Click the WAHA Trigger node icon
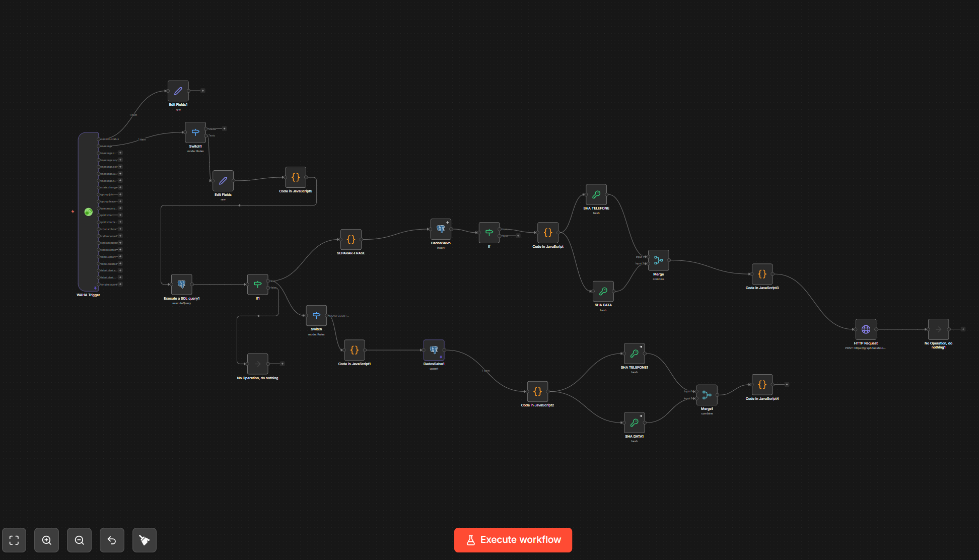 point(88,212)
